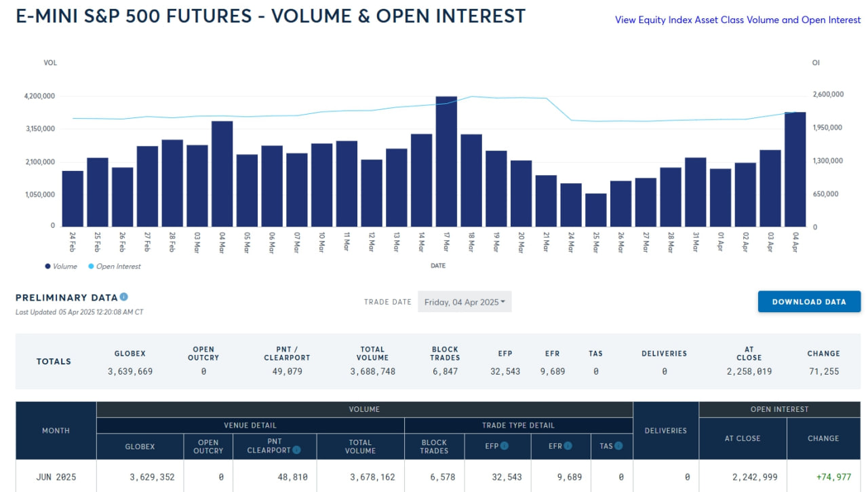Screen dimensions: 868x492
Task: Click the totals 71,255 change value
Action: (824, 371)
